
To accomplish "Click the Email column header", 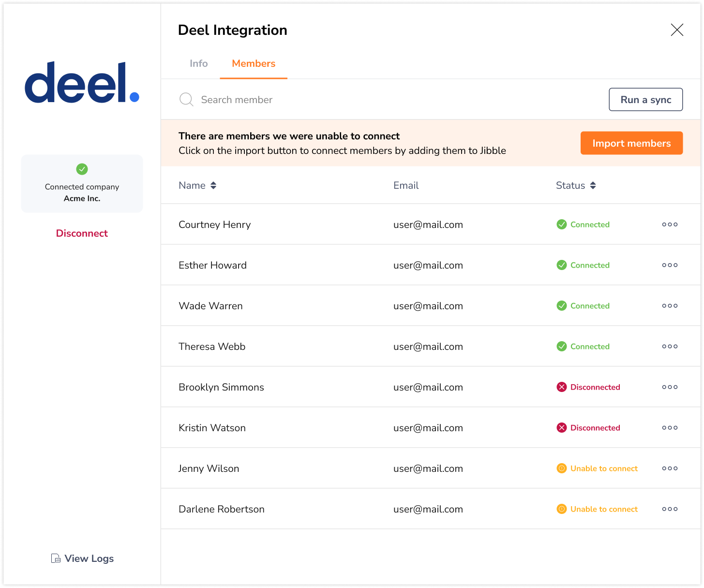I will [x=406, y=185].
